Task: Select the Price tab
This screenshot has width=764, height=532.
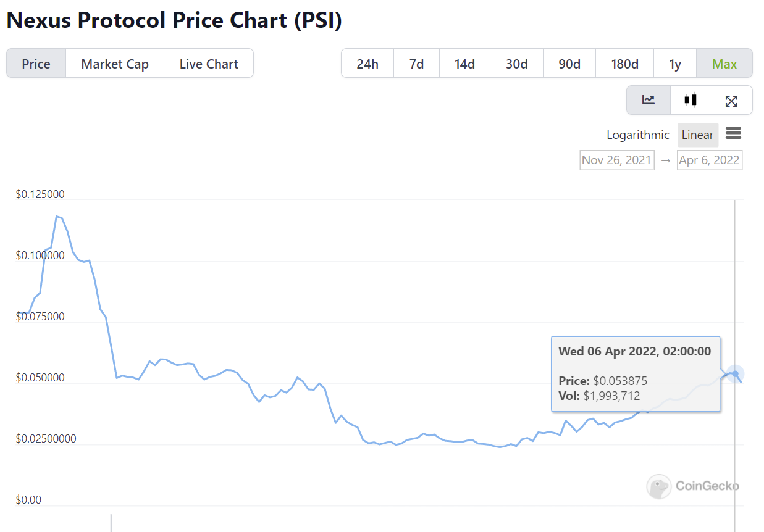Action: (x=36, y=64)
